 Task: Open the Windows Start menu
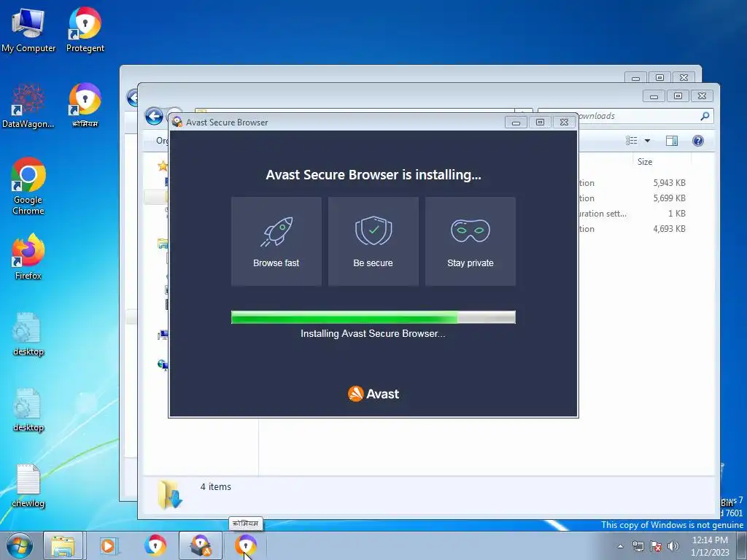coord(19,545)
